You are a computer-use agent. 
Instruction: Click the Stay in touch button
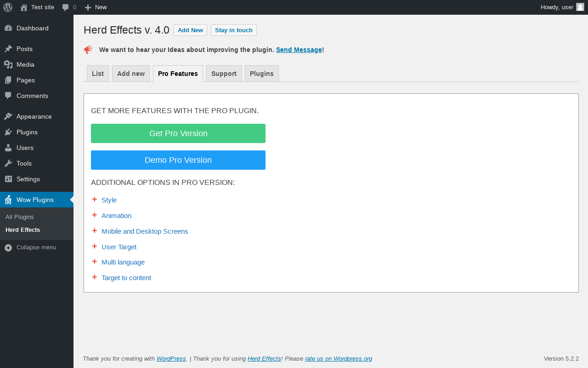pos(234,30)
